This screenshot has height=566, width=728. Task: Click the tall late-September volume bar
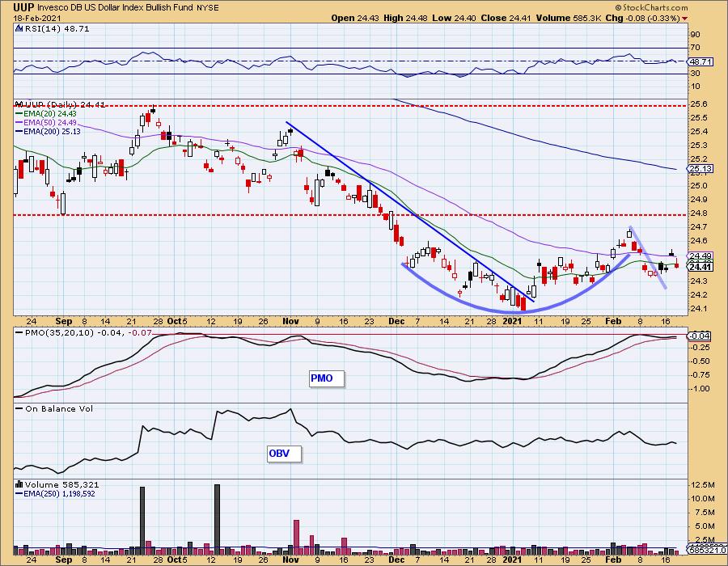(x=142, y=521)
